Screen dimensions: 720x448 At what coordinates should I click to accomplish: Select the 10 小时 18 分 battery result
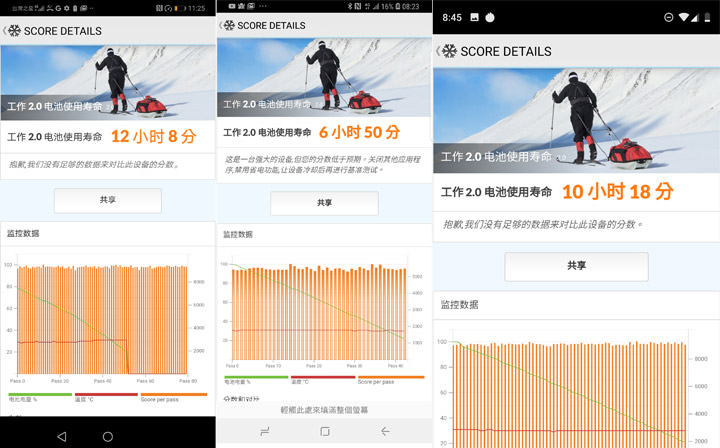pos(618,192)
